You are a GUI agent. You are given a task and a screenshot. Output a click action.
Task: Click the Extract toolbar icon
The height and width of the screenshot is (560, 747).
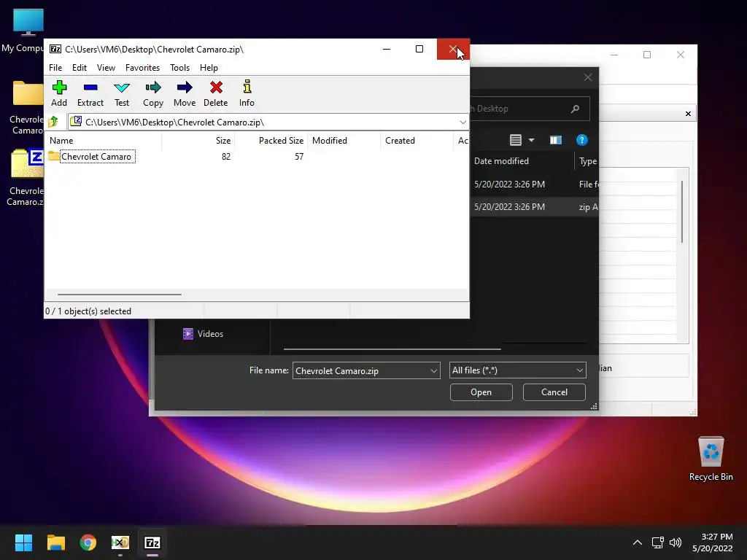[90, 93]
